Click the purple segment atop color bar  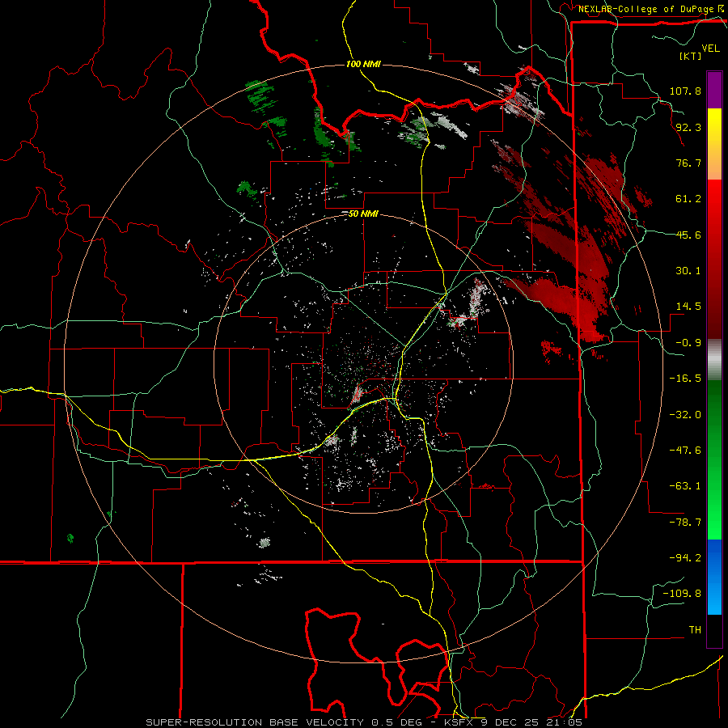point(714,90)
